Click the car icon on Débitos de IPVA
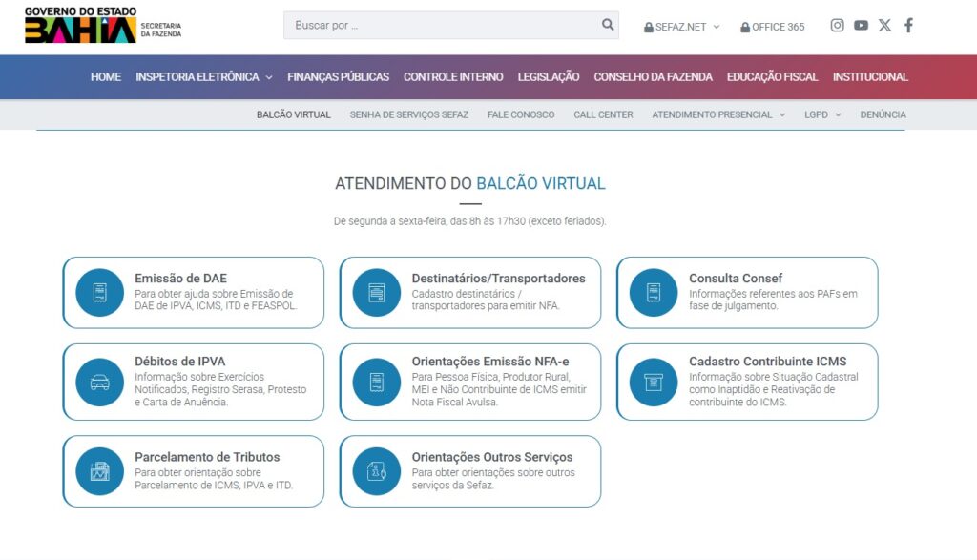Viewport: 977px width, 560px height. click(98, 383)
